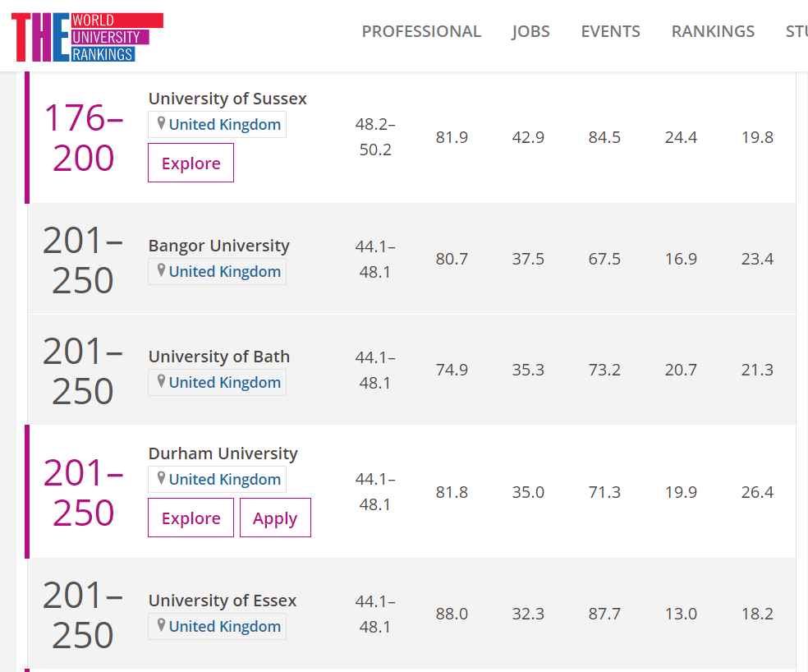
Task: Open the Rankings menu
Action: tap(713, 31)
